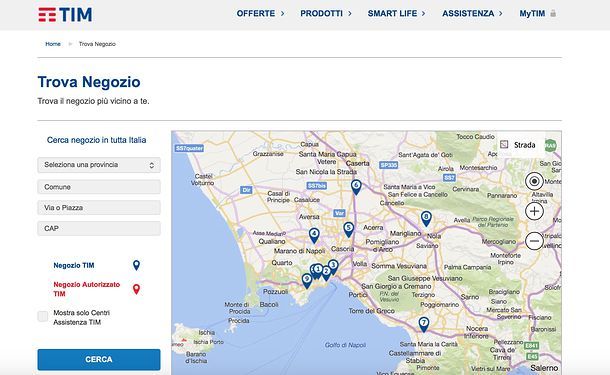
Task: Expand the PRODOTTI menu
Action: tap(326, 14)
